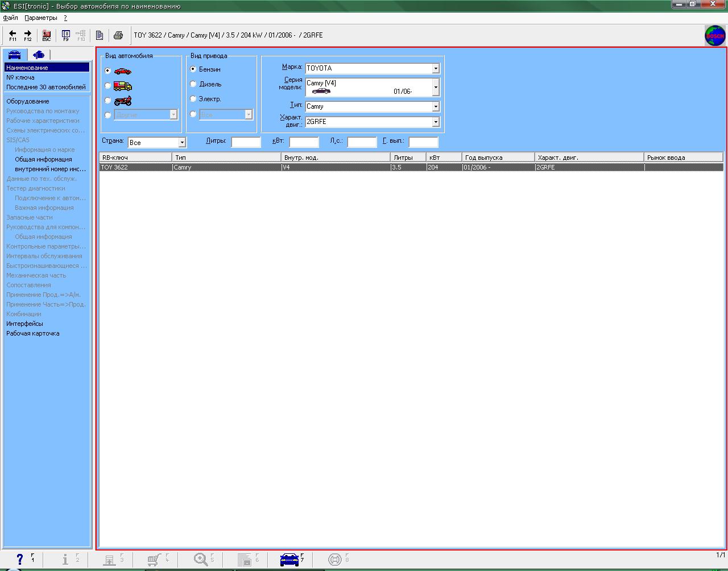Select the truck vehicle type radio button
Image resolution: width=728 pixels, height=571 pixels.
pyautogui.click(x=108, y=86)
